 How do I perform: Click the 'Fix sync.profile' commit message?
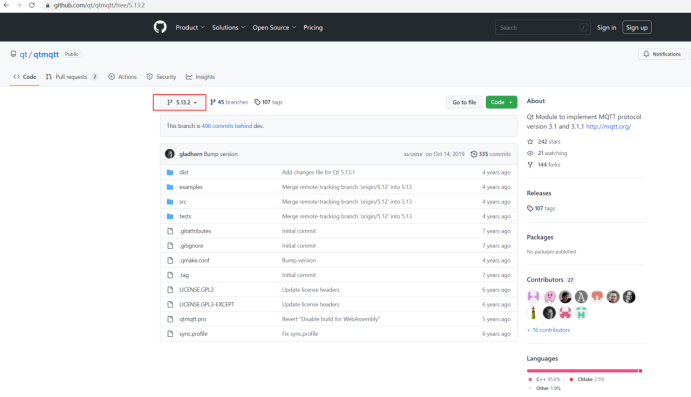point(300,334)
